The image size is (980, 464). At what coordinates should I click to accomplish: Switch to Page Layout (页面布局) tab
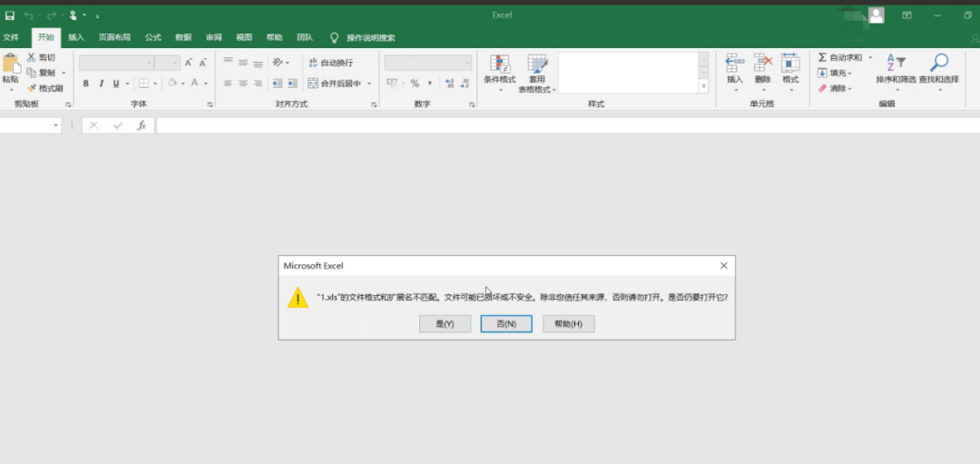114,37
